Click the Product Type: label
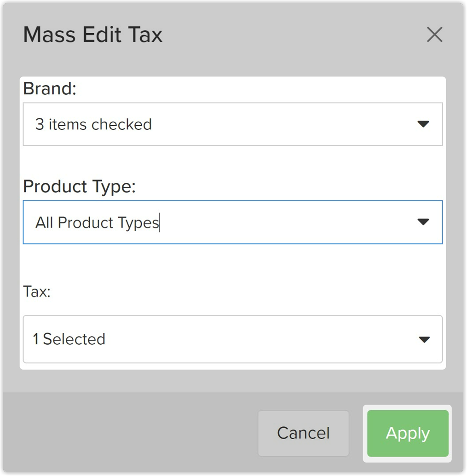This screenshot has width=467, height=476. (x=79, y=186)
